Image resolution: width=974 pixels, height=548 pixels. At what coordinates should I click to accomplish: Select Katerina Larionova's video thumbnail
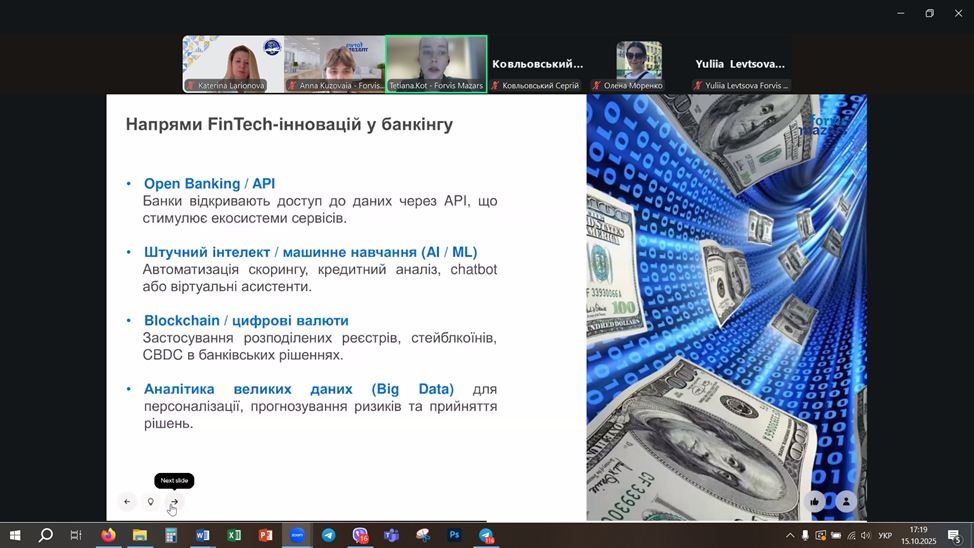click(x=233, y=64)
